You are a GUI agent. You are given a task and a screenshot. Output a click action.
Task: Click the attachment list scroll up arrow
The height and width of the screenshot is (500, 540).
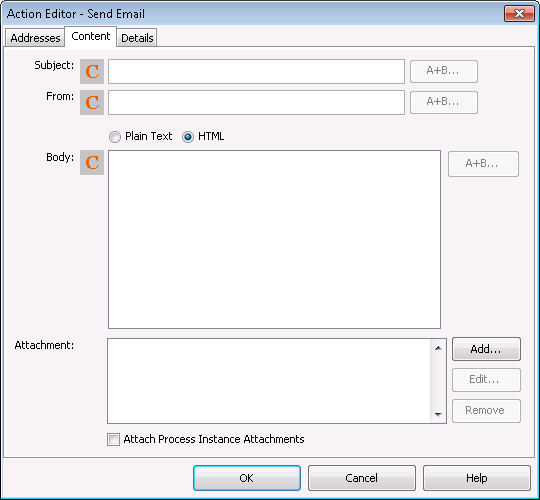tap(438, 348)
